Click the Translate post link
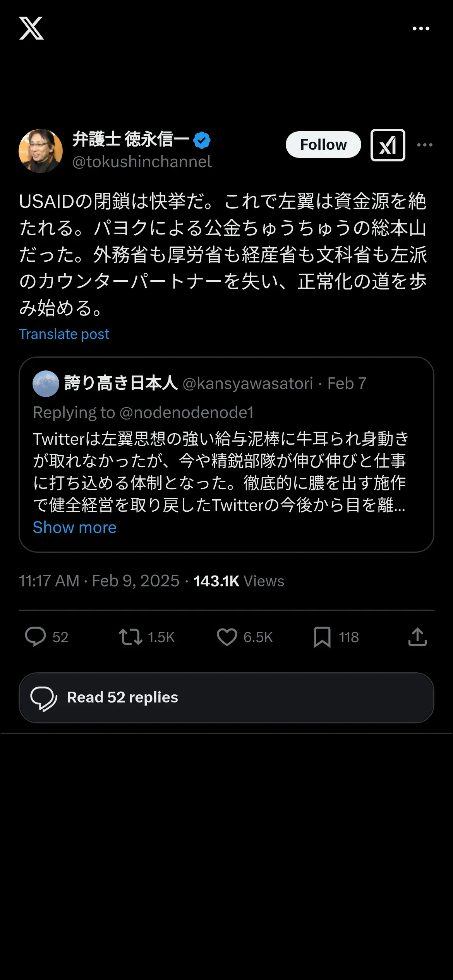The image size is (453, 980). pyautogui.click(x=64, y=334)
